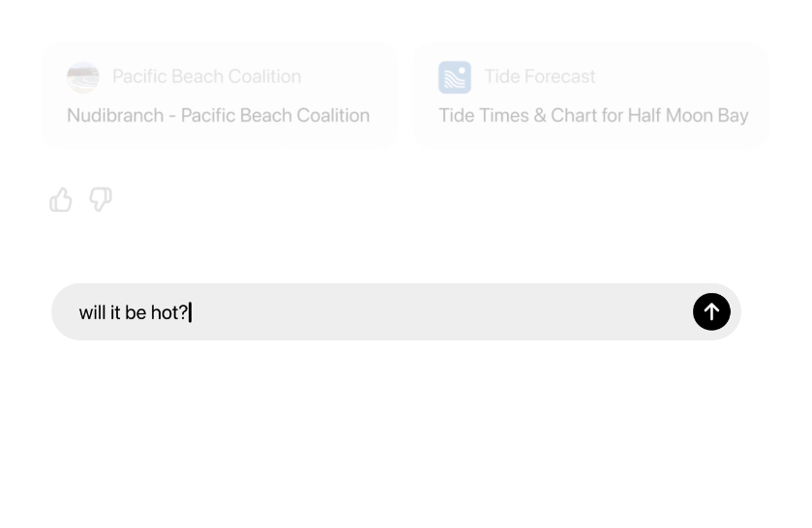Select the Pacific Beach Coalition citation card
Screen dimensions: 812x528
(x=220, y=96)
